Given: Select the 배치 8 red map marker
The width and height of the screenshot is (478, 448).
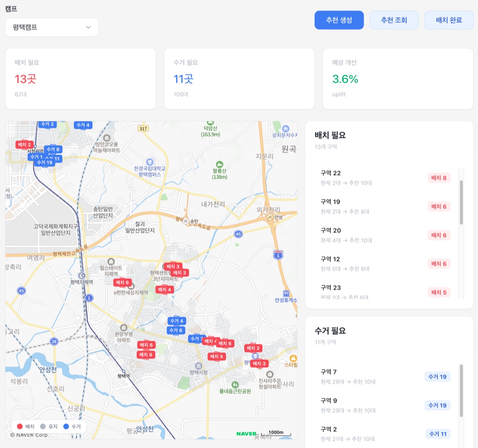Looking at the screenshot, I should [146, 355].
